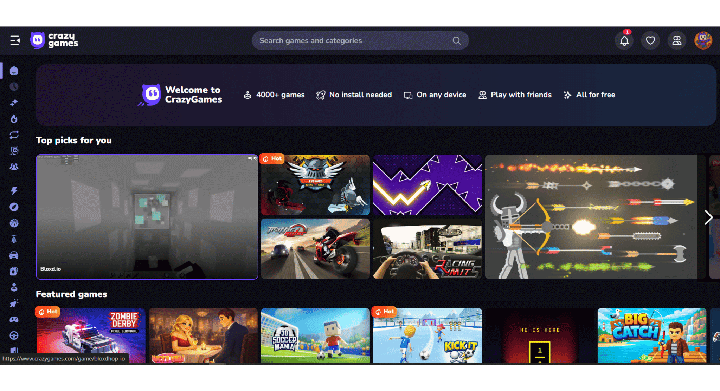Open adventure category compass icon
The height and width of the screenshot is (391, 720).
14,207
